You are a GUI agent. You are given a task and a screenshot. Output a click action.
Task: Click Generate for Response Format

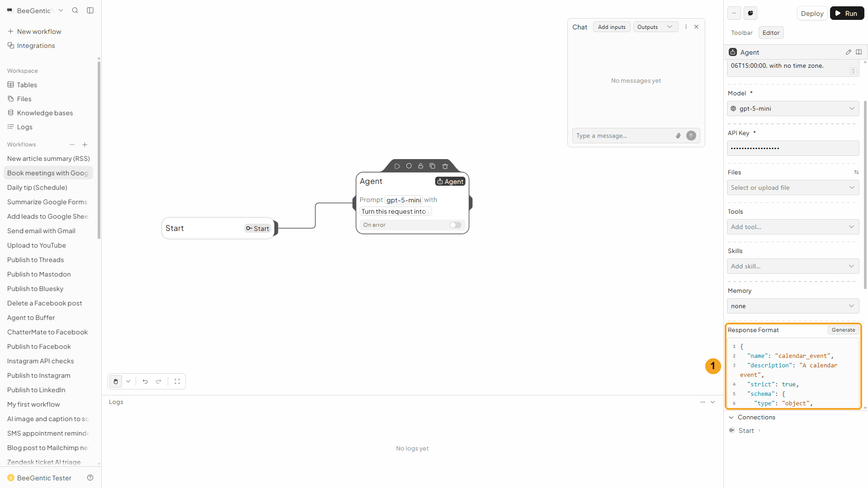[x=843, y=330]
